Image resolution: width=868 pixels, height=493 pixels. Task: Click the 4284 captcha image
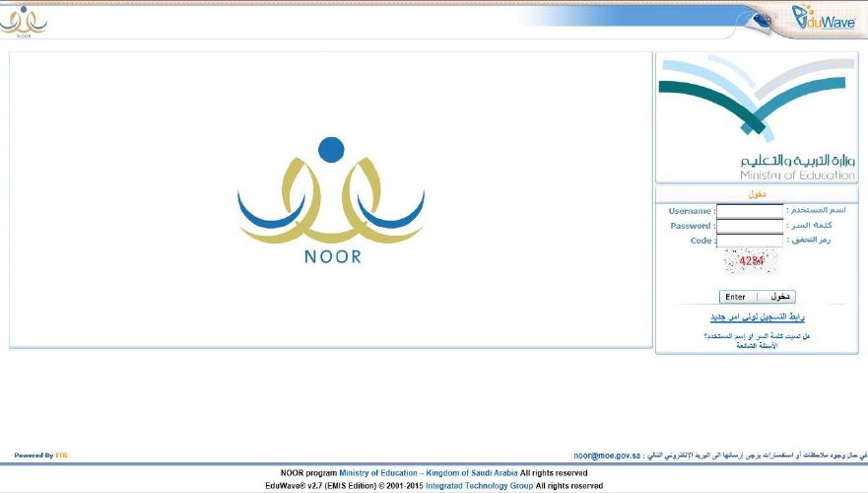coord(751,261)
